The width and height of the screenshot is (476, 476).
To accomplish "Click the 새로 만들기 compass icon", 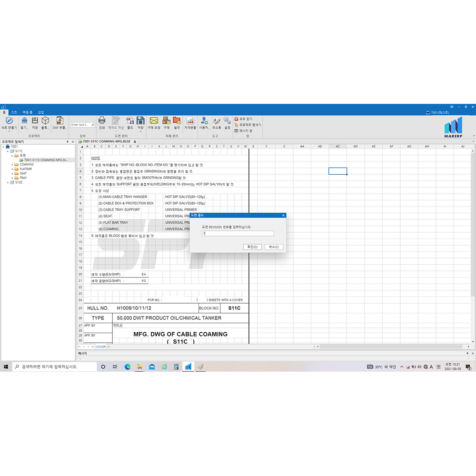I will tap(9, 121).
